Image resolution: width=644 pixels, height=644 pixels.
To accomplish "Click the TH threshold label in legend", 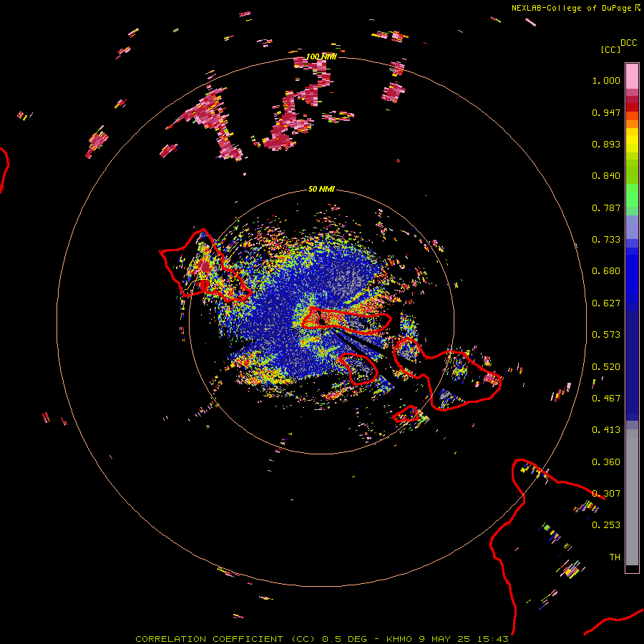I will [615, 557].
